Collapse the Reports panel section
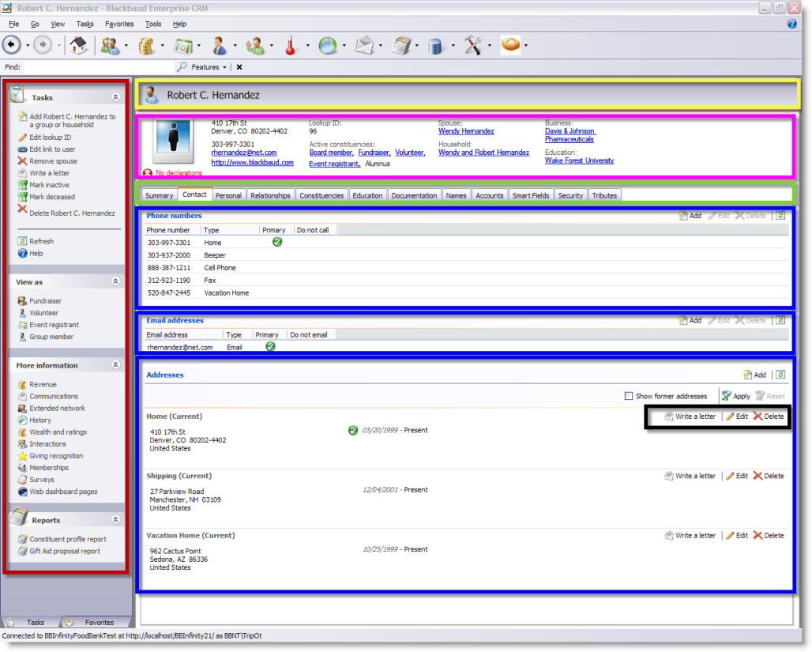This screenshot has height=652, width=812. [x=115, y=519]
